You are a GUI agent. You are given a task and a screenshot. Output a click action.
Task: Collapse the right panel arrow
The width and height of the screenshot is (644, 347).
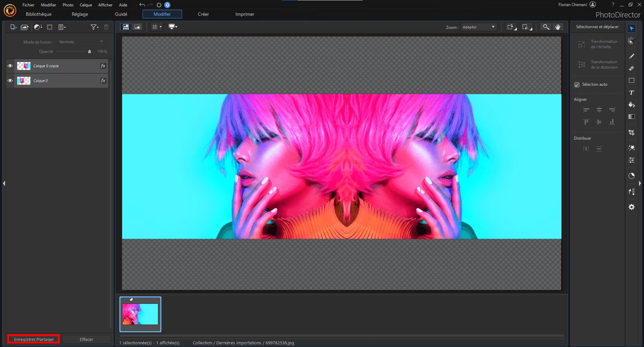pyautogui.click(x=640, y=183)
